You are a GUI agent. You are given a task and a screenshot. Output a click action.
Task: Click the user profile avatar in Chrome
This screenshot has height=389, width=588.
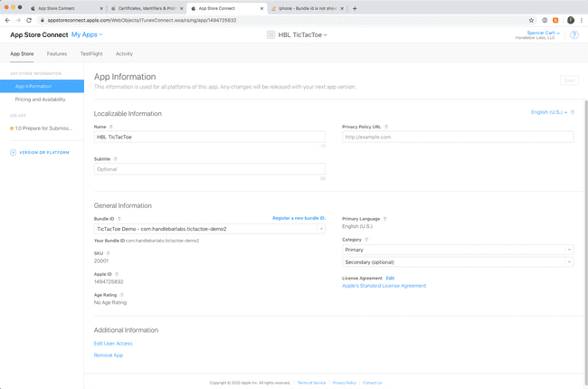pos(571,20)
